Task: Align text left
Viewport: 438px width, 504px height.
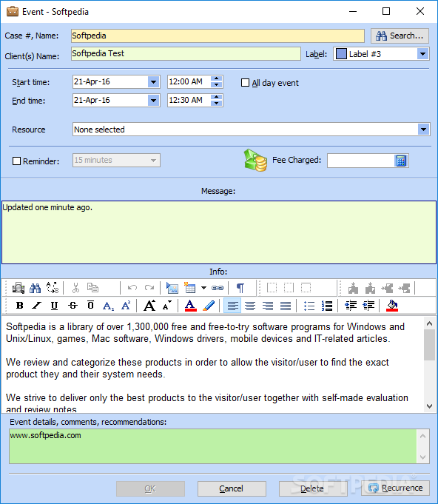Action: (x=232, y=306)
